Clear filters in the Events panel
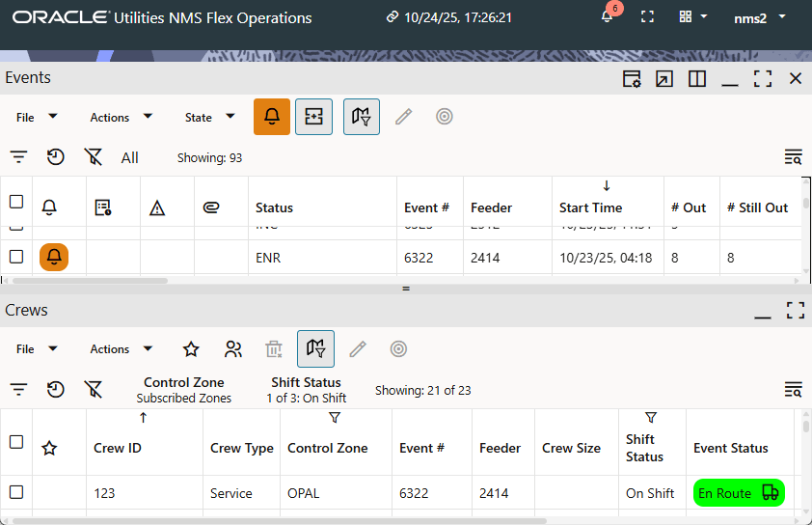The height and width of the screenshot is (525, 812). point(94,157)
